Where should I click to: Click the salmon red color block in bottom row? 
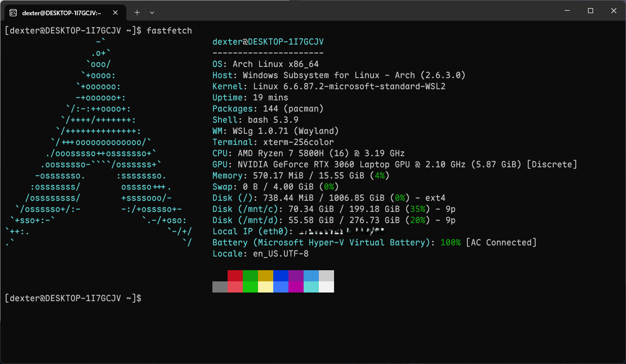pos(235,287)
